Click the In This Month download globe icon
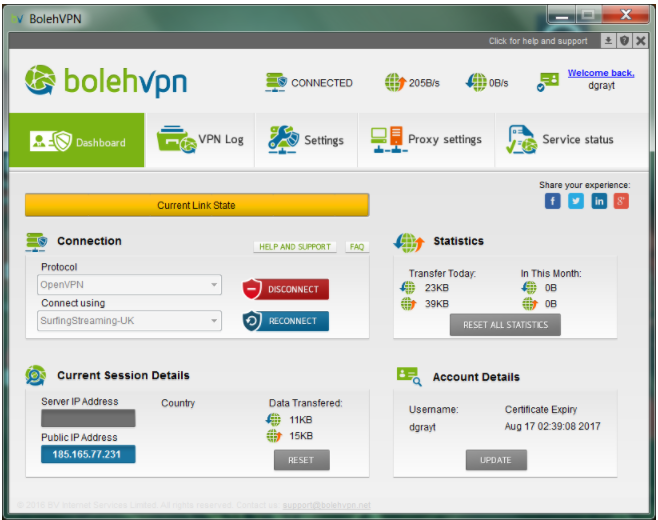The height and width of the screenshot is (520, 658). [x=529, y=287]
